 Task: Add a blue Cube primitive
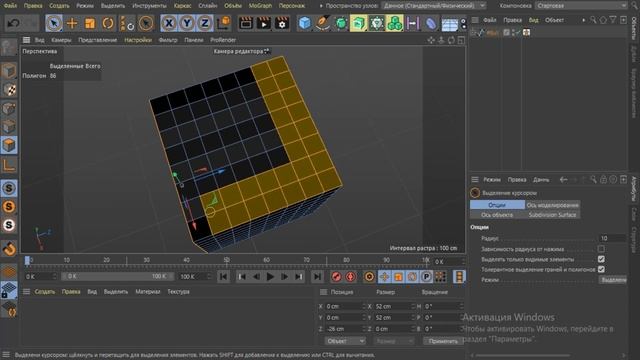304,23
